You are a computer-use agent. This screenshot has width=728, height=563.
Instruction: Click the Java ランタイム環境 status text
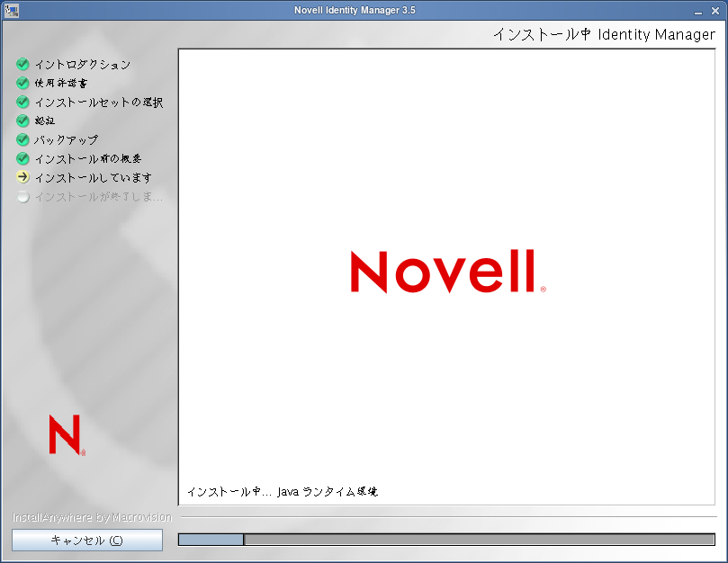282,491
